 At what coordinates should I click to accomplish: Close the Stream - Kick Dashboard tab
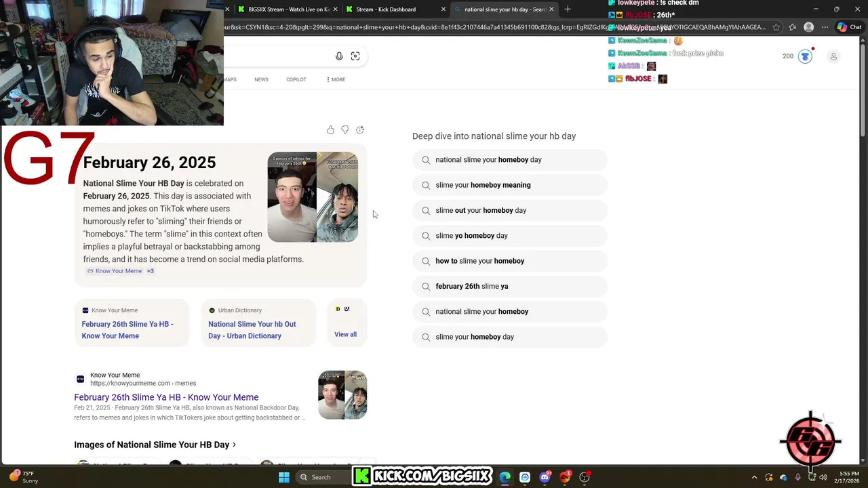(x=443, y=9)
